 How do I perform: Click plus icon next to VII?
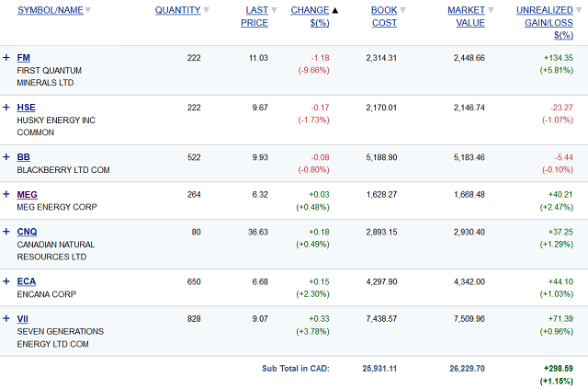[x=6, y=318]
